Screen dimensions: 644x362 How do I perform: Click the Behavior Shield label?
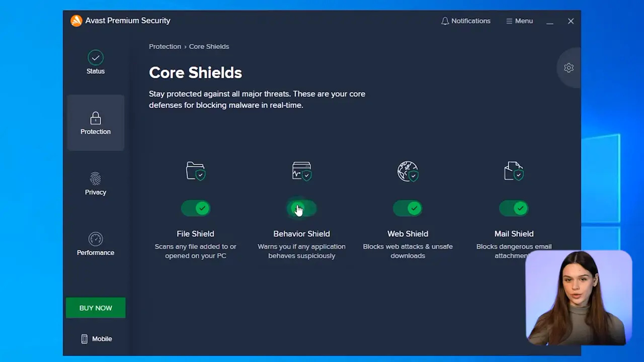(302, 234)
